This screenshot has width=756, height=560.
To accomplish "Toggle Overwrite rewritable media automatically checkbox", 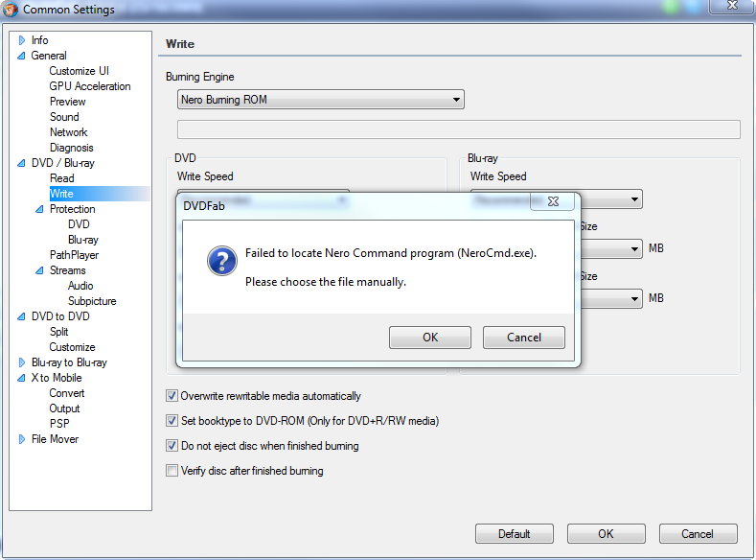I will tap(172, 396).
